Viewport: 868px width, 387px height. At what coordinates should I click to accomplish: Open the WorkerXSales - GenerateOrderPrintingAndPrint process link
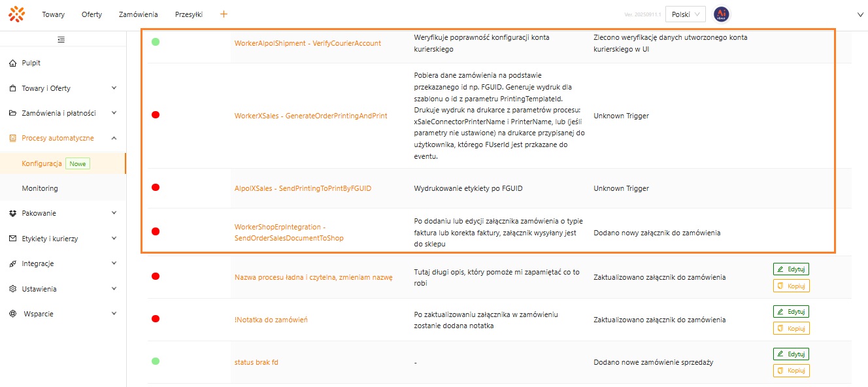click(x=310, y=116)
